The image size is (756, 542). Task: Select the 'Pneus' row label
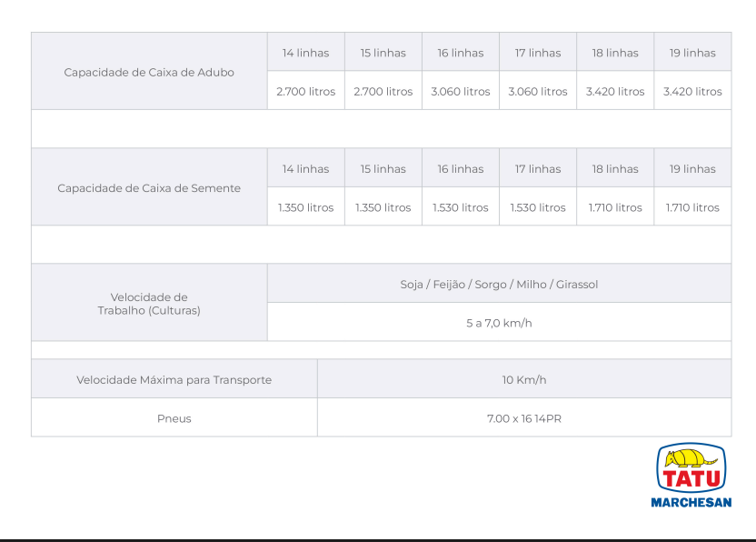pos(174,418)
